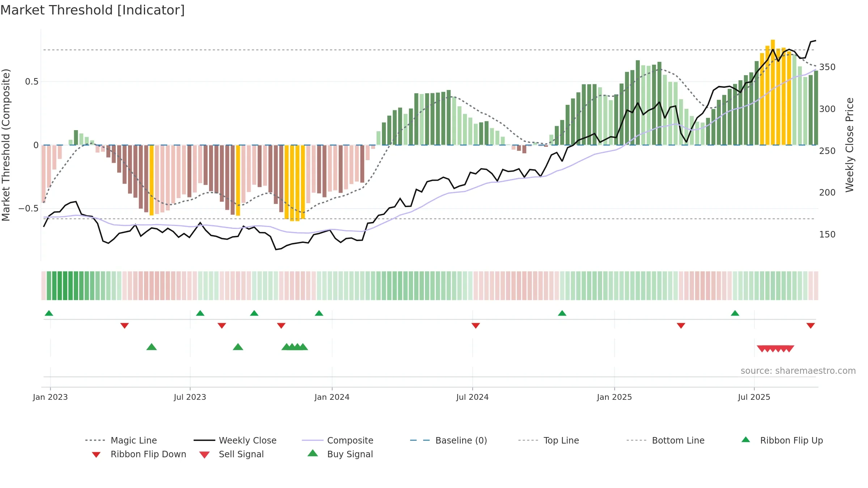This screenshot has width=868, height=488.
Task: Click the '250' right axis tick label
Action: pos(827,151)
